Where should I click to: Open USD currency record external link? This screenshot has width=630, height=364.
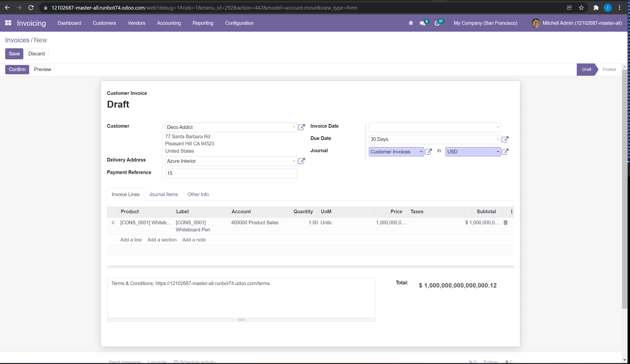click(505, 151)
